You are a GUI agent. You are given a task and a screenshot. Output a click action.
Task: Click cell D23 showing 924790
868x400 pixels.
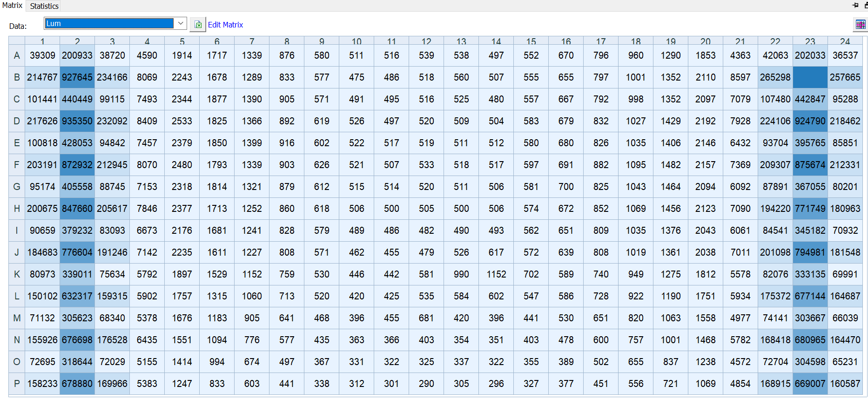810,121
